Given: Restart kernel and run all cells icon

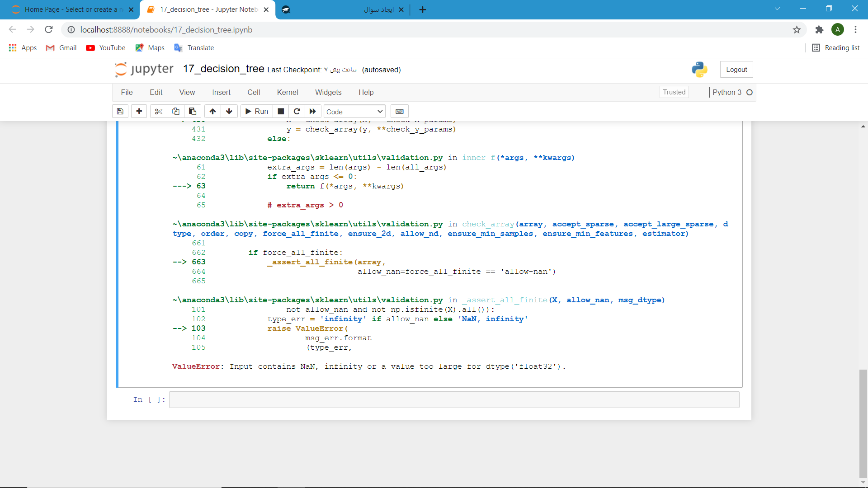Looking at the screenshot, I should pyautogui.click(x=312, y=112).
